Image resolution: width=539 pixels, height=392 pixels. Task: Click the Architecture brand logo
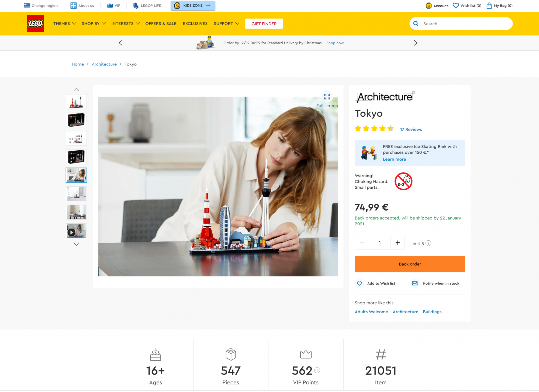point(385,97)
